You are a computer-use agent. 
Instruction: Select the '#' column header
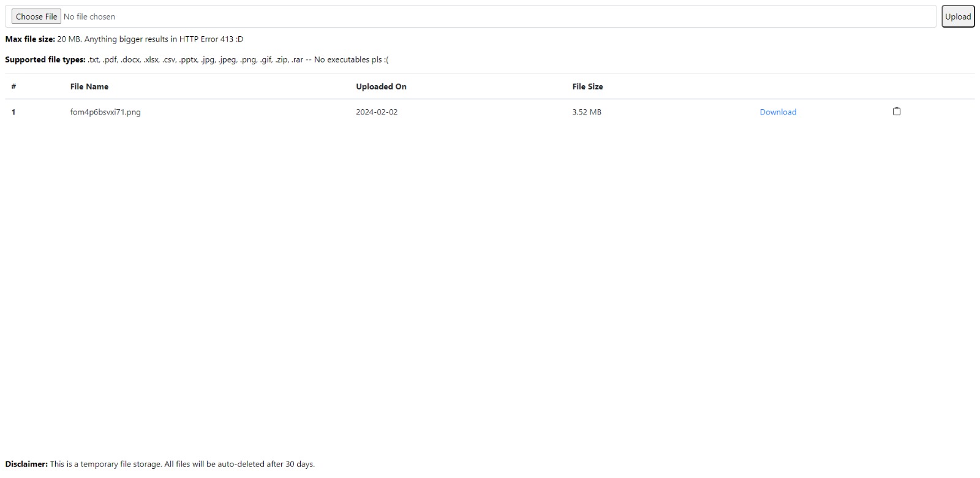click(x=13, y=86)
